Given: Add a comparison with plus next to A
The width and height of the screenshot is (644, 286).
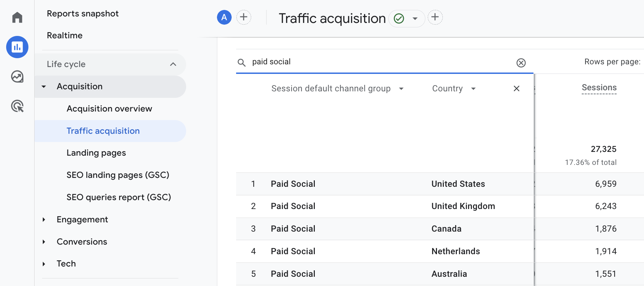Looking at the screenshot, I should click(x=244, y=17).
